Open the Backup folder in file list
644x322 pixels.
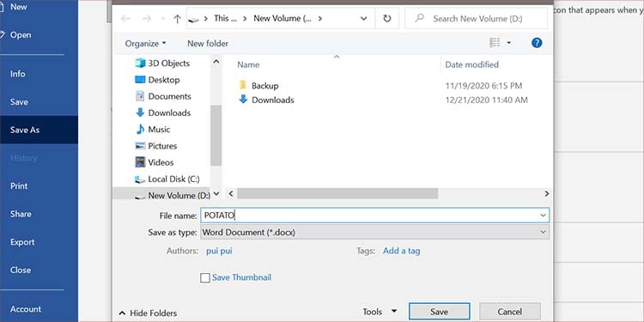click(x=265, y=85)
